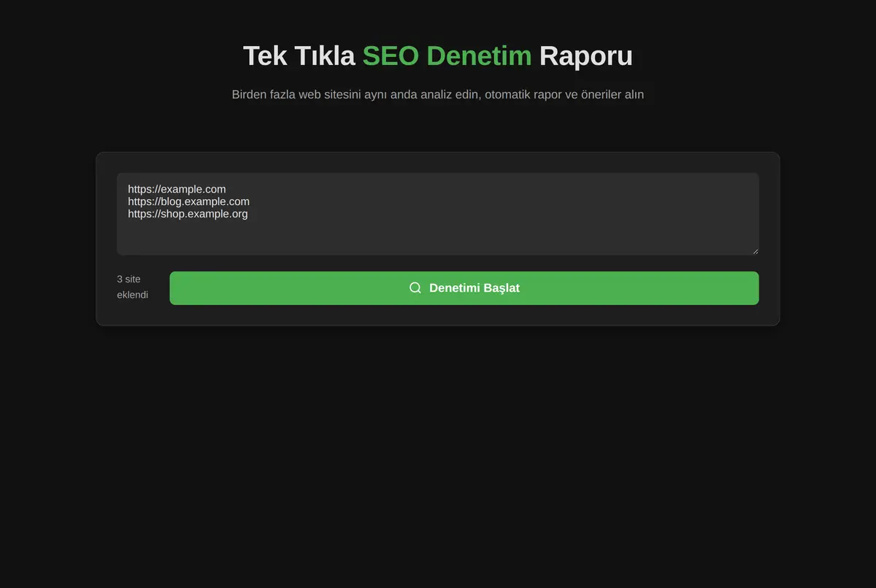Focus the website URL textarea

coord(438,214)
